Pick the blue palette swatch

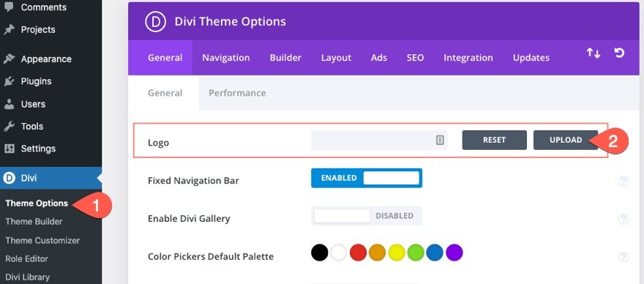pyautogui.click(x=435, y=253)
